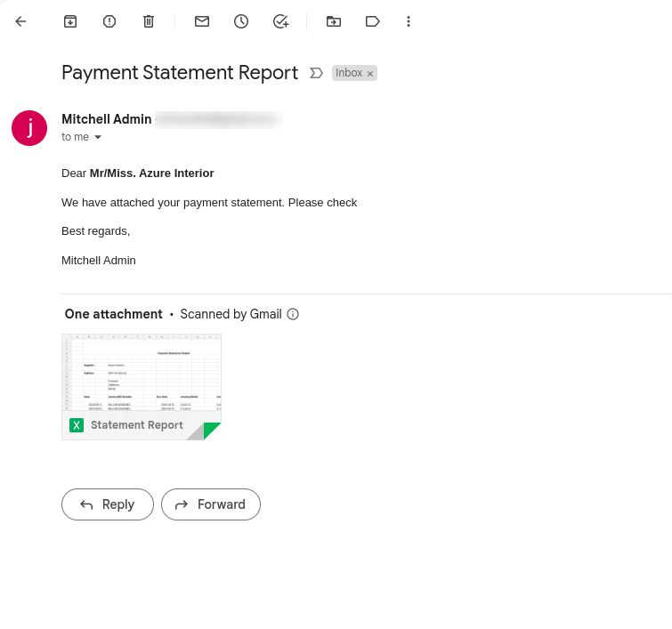Snooze this email with clock icon
This screenshot has height=629, width=672.
(241, 21)
